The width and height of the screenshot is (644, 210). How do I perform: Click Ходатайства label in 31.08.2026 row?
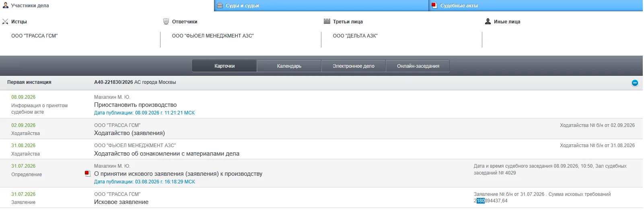pos(25,154)
